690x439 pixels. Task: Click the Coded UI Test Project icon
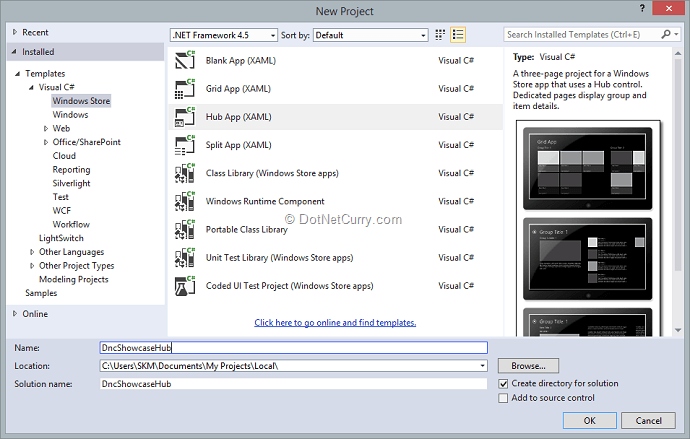(185, 285)
